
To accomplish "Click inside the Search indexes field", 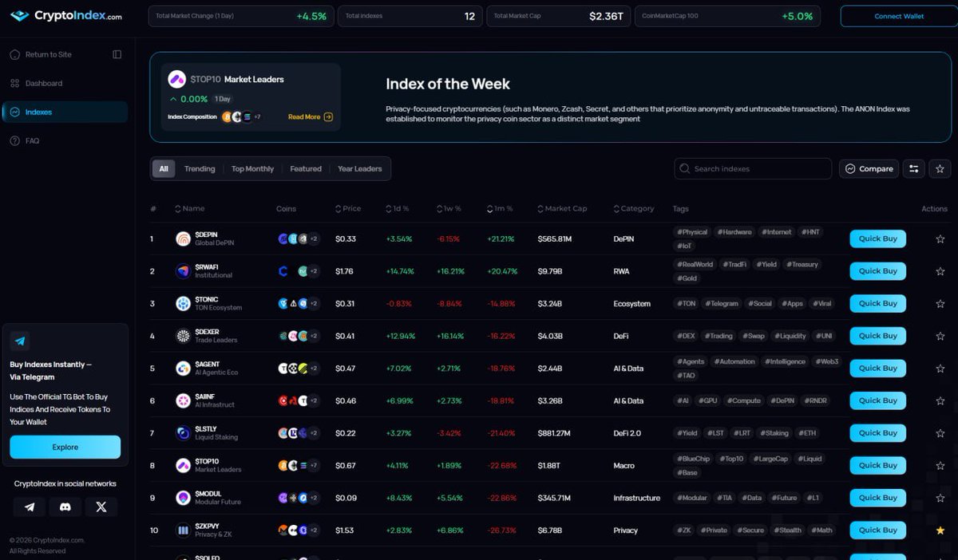I will click(750, 168).
